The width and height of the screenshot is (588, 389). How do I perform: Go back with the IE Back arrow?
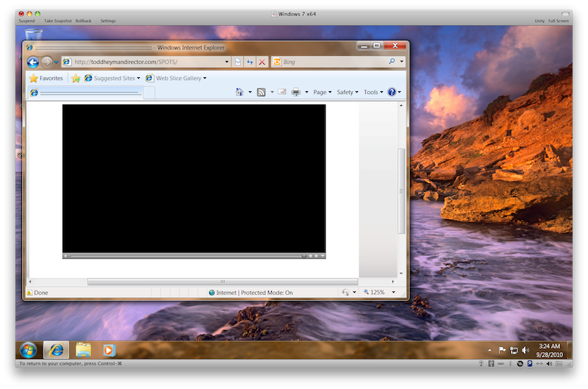pyautogui.click(x=33, y=63)
